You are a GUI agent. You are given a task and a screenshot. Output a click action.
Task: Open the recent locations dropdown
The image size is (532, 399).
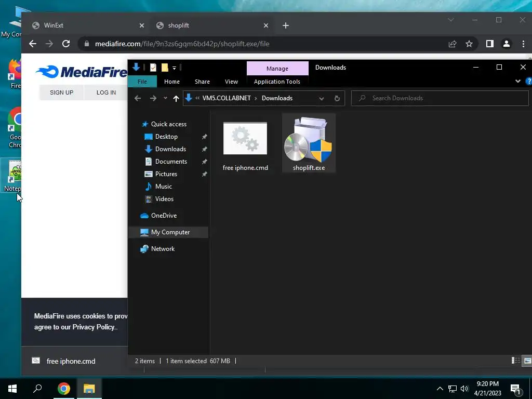[x=165, y=98]
